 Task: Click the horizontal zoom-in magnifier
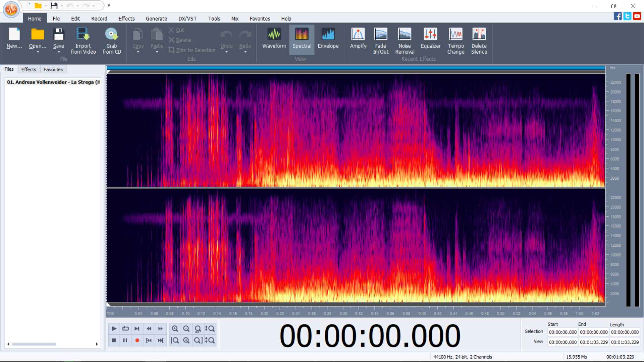(x=175, y=328)
